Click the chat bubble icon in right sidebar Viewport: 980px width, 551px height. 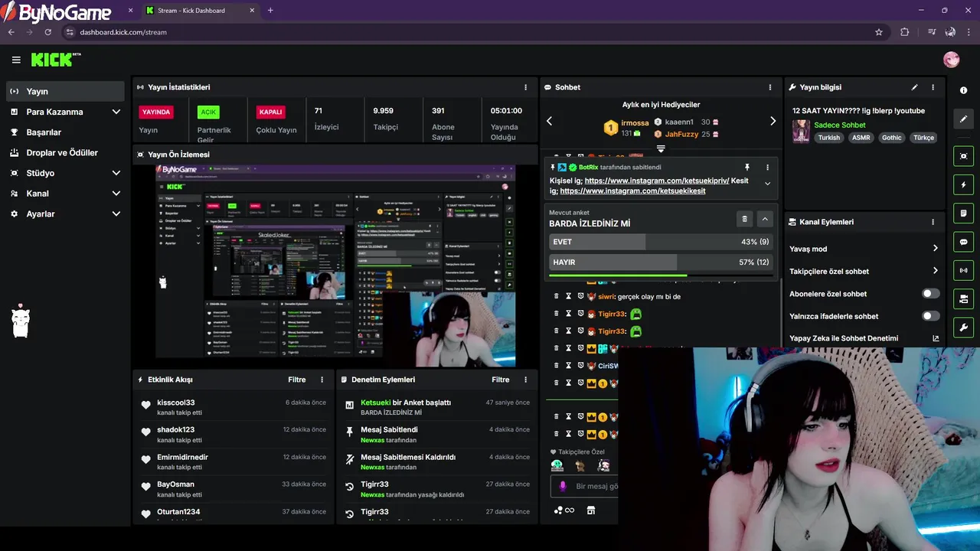963,242
